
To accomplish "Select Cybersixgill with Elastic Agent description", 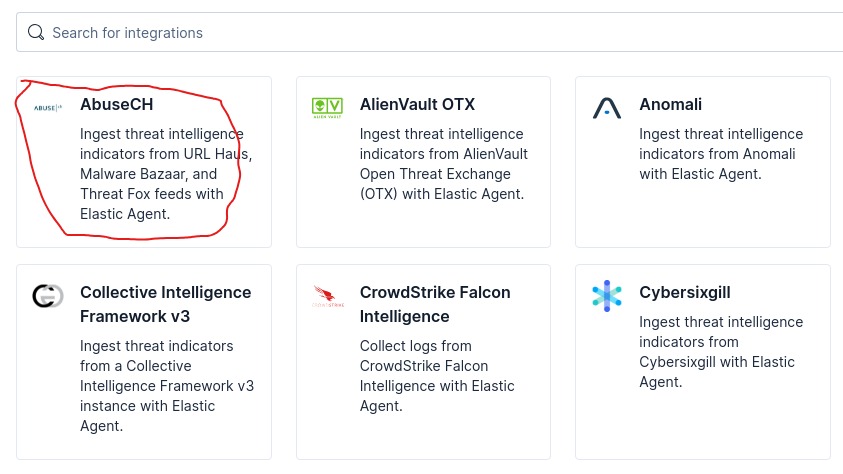I will pos(721,352).
